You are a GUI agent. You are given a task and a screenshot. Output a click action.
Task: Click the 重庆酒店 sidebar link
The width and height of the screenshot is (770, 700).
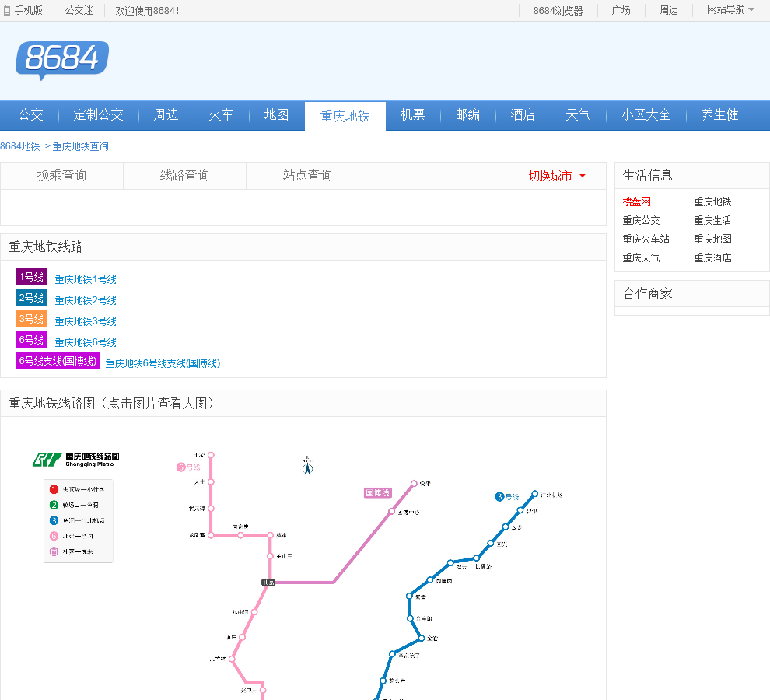click(712, 258)
